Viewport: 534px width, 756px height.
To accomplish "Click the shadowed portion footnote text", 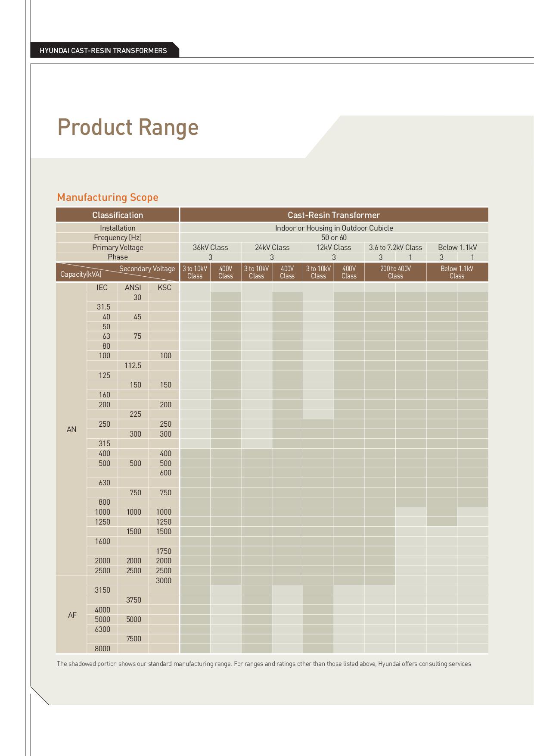I will 264,664.
